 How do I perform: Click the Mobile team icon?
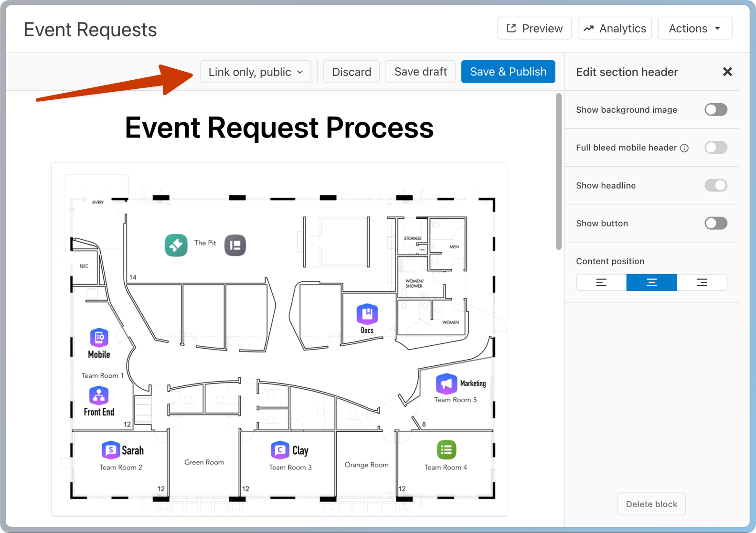(x=99, y=337)
